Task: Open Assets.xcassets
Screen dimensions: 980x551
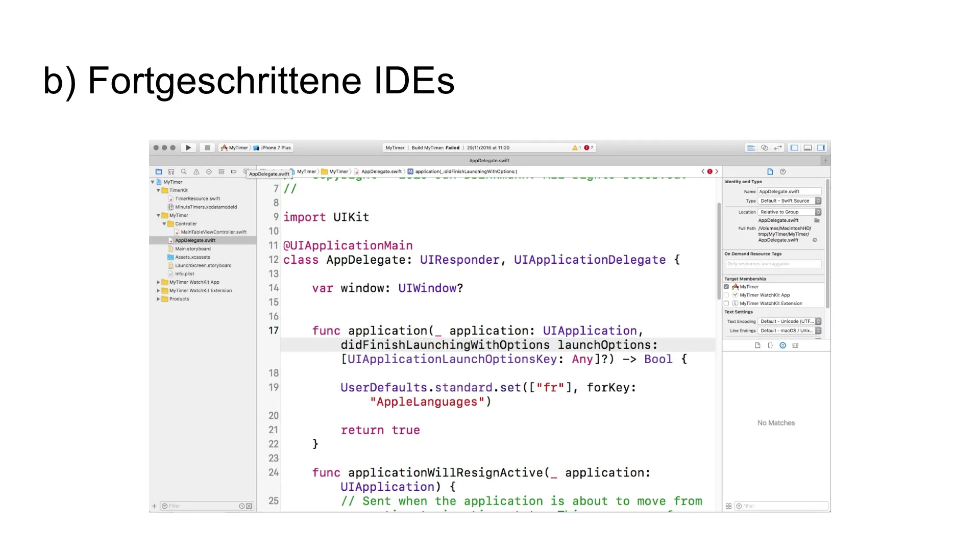Action: (x=192, y=257)
